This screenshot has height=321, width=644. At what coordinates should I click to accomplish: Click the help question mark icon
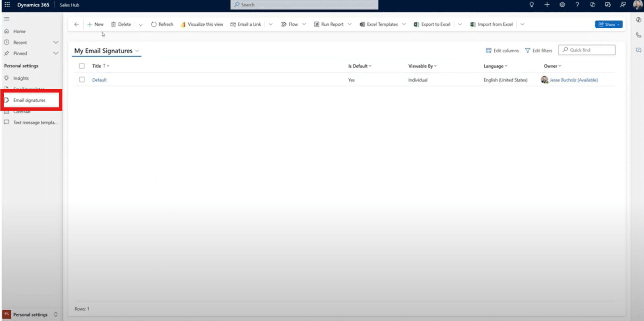(x=577, y=5)
